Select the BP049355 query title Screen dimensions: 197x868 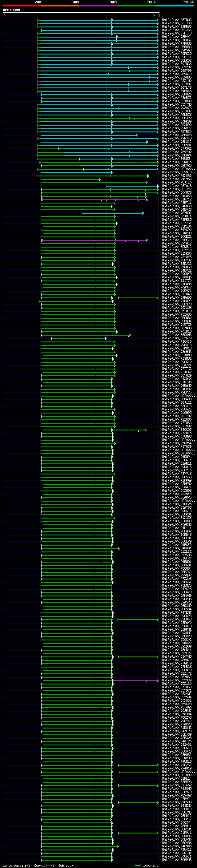[11, 10]
